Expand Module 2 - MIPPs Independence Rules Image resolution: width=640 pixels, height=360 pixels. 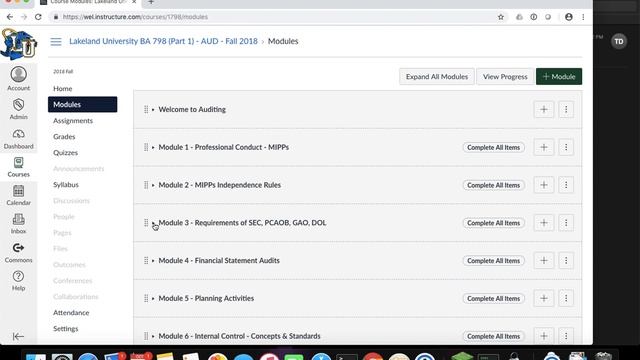[153, 185]
